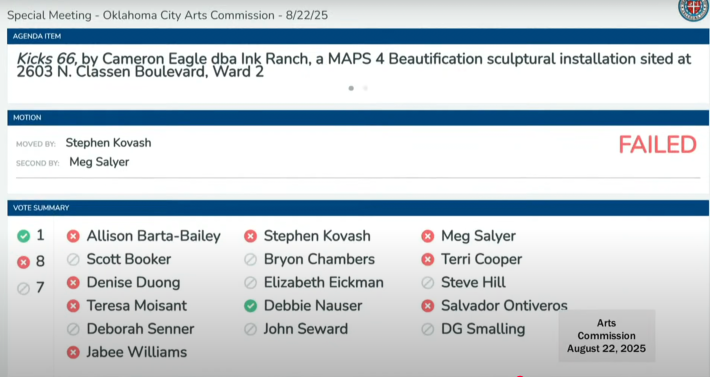Screen dimensions: 710x377
Task: Click green check icon beside Debbie Nauser
Action: click(250, 306)
